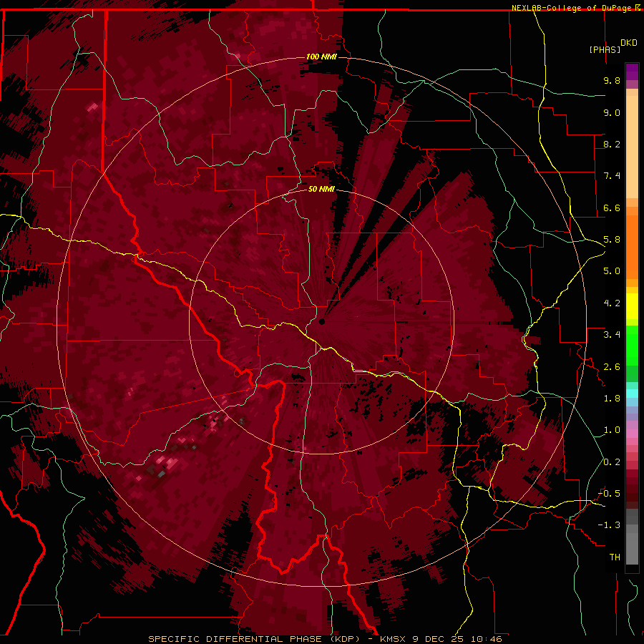Click the 9.0 value on color scale
This screenshot has height=644, width=644.
[x=612, y=112]
